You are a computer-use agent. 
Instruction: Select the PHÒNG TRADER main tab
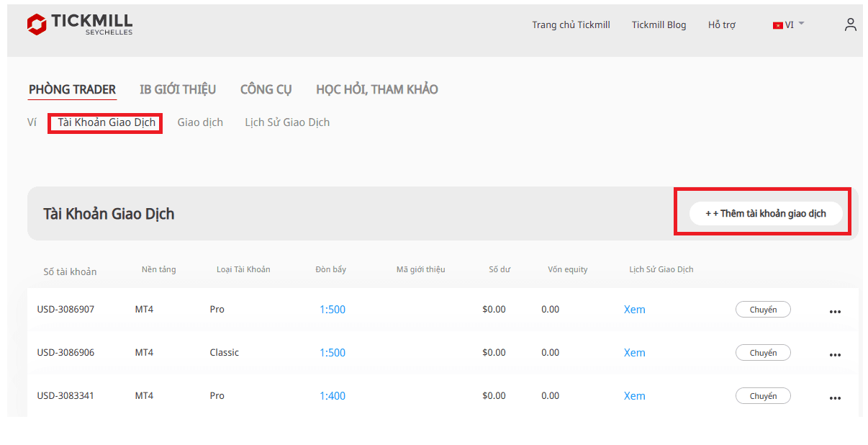click(x=72, y=89)
